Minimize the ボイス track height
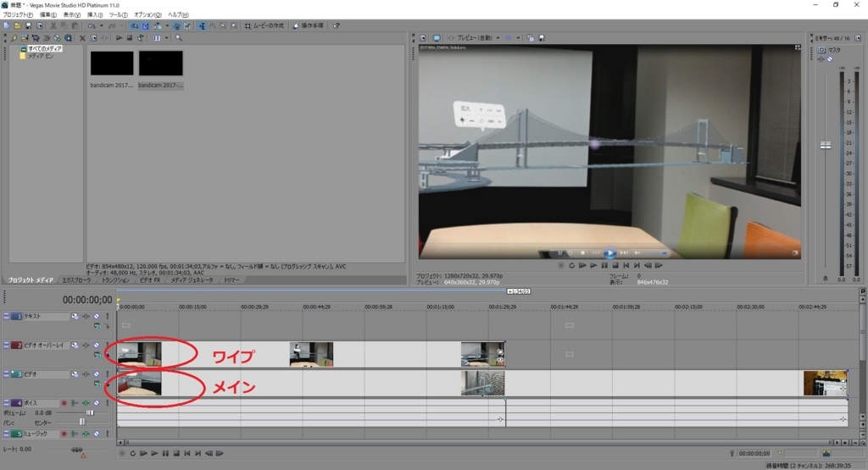This screenshot has width=868, height=470. tap(6, 403)
